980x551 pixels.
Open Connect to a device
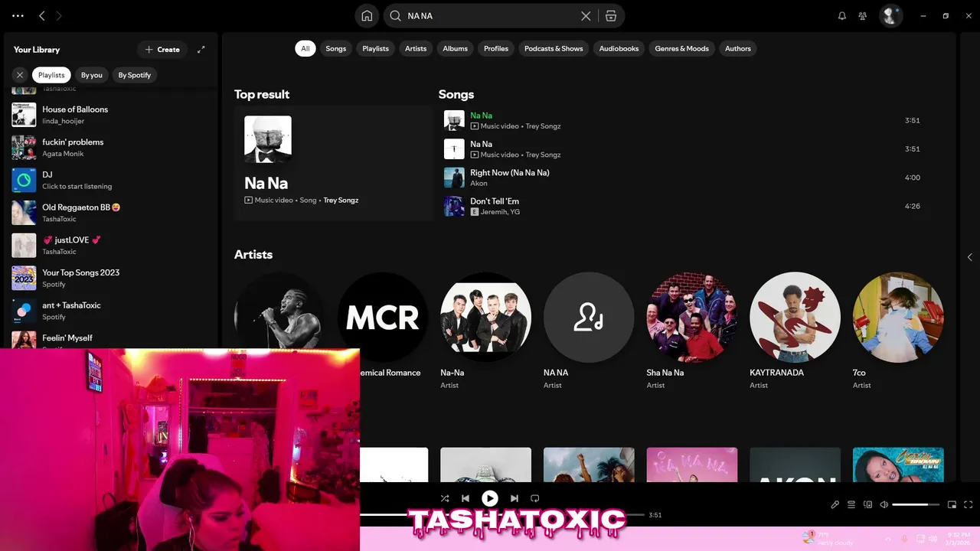(x=867, y=504)
